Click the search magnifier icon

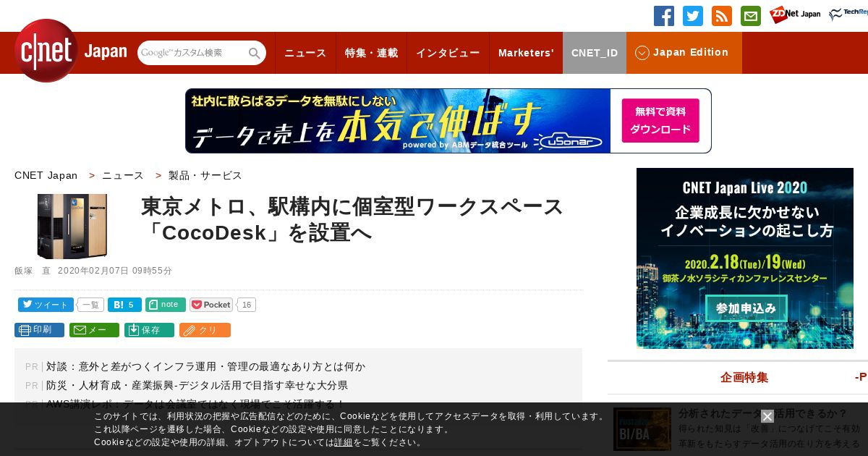[x=255, y=53]
